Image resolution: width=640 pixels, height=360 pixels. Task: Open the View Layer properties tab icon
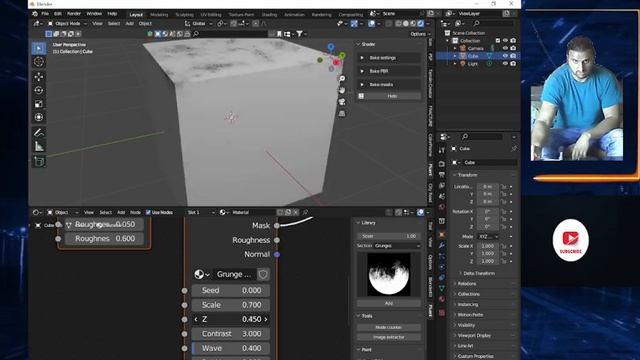[x=442, y=186]
